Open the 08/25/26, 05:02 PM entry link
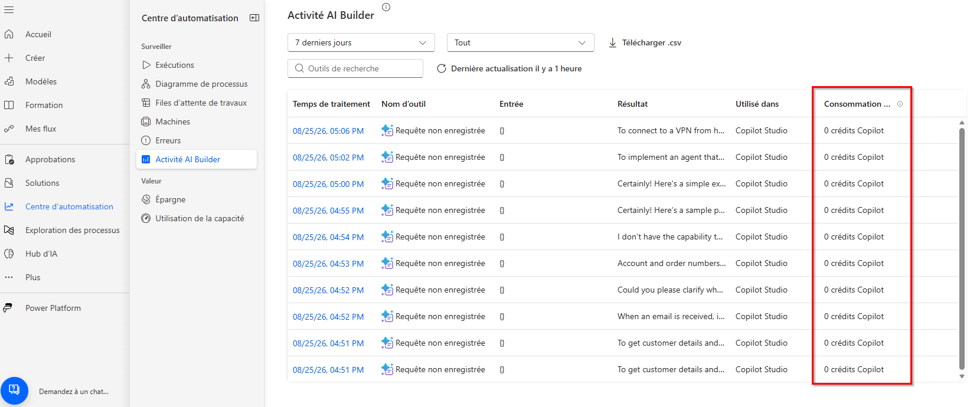This screenshot has height=407, width=980. pos(328,157)
